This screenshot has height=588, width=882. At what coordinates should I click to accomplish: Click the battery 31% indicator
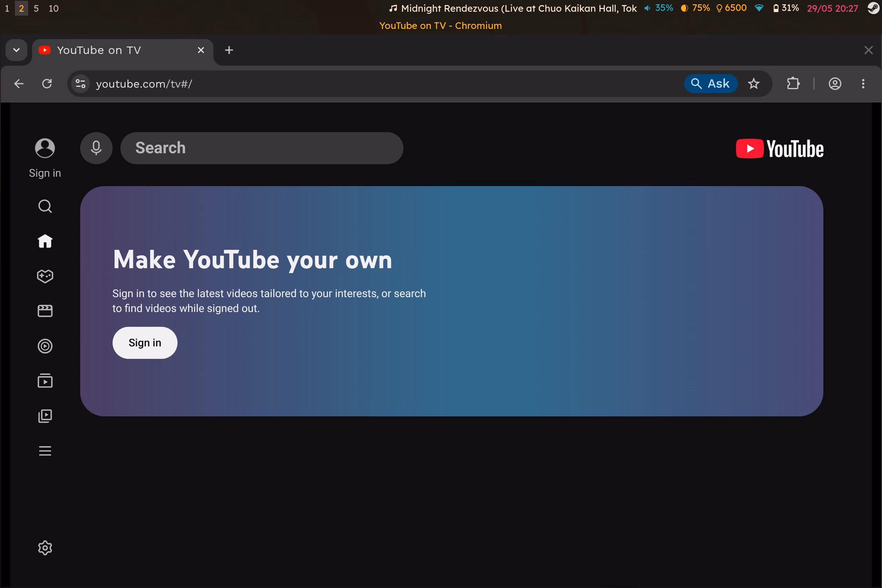click(786, 8)
